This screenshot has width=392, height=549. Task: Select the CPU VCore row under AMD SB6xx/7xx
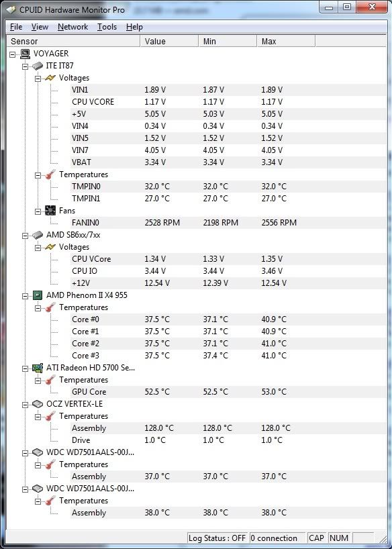click(x=228, y=259)
